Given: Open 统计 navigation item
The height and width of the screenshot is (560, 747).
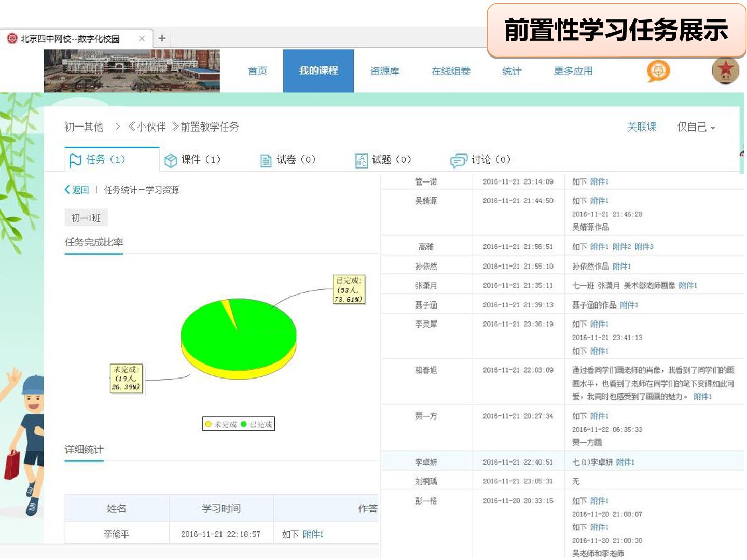Looking at the screenshot, I should click(x=511, y=71).
